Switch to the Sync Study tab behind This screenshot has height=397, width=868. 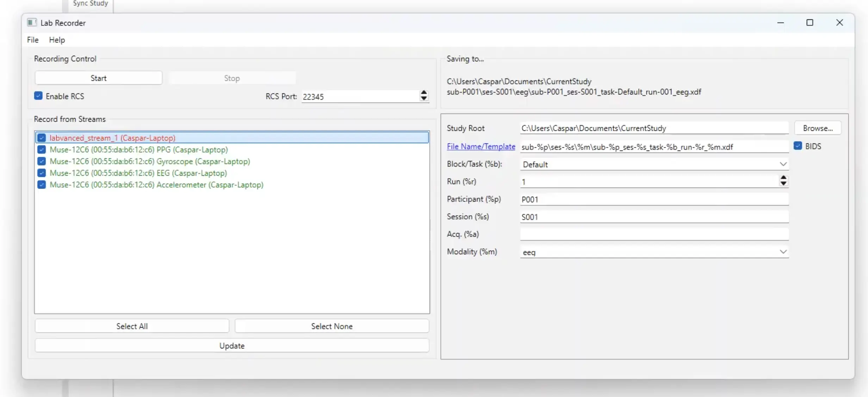tap(90, 4)
